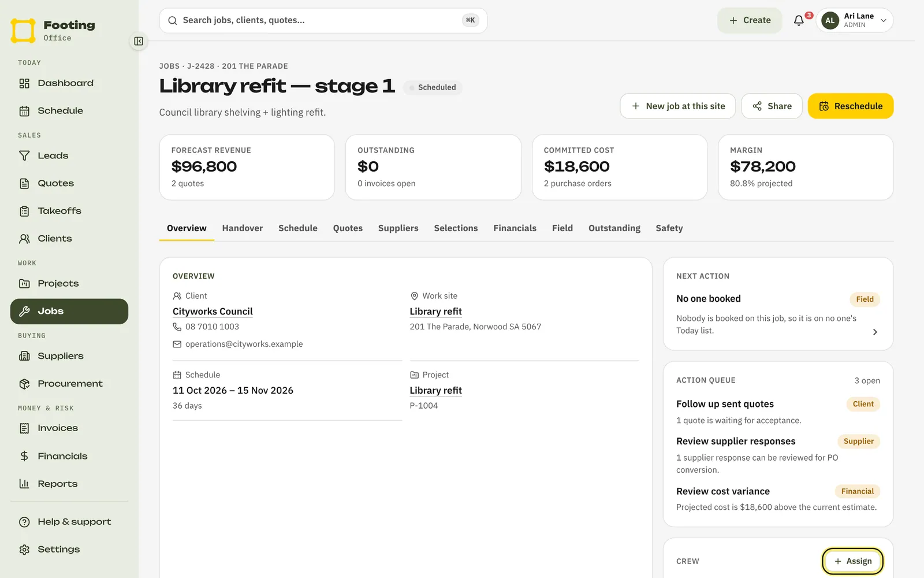Open the Cityworks Council client link

point(213,312)
